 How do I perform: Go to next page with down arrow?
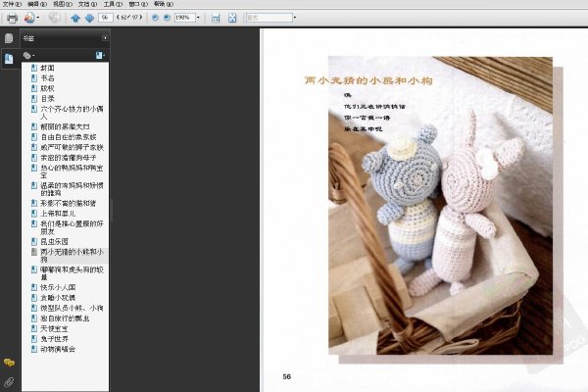89,18
